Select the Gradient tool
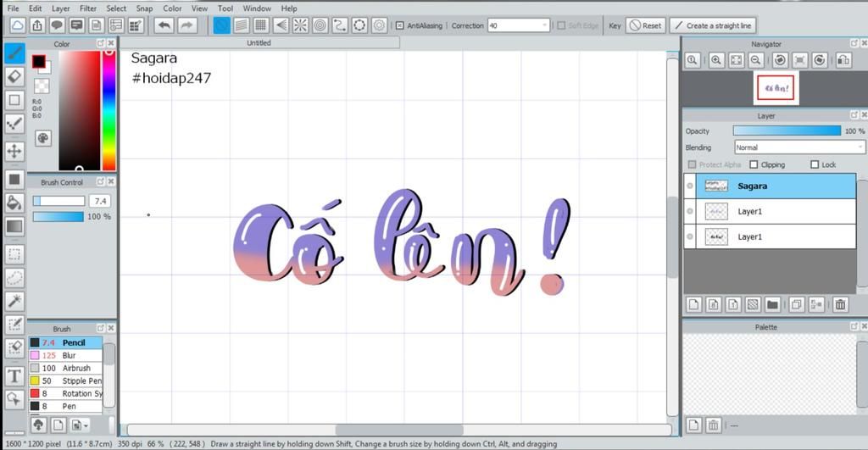 (15, 225)
